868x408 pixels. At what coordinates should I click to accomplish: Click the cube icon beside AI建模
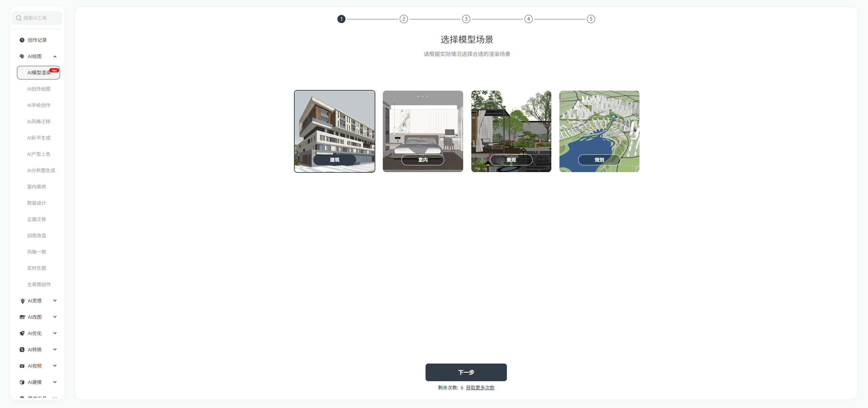(22, 382)
